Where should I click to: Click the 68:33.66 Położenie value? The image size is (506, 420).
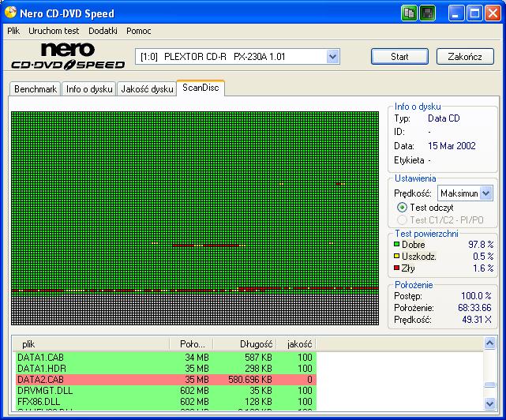[x=474, y=308]
